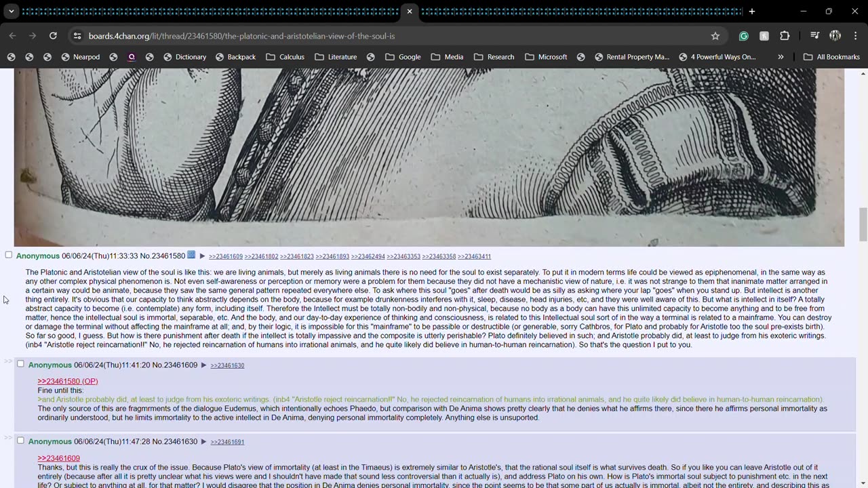868x488 pixels.
Task: Click the unlabeled globe bookmark right of Literature
Action: (x=371, y=57)
